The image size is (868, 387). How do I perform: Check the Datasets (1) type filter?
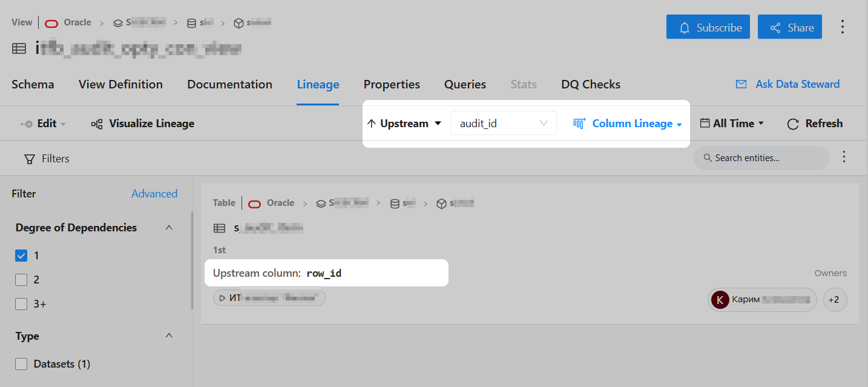point(21,364)
